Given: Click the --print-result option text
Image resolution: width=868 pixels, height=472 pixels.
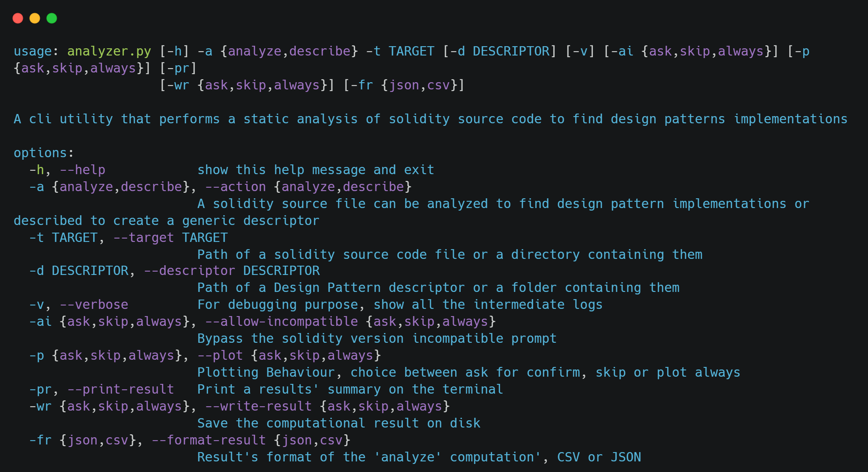Looking at the screenshot, I should (121, 389).
